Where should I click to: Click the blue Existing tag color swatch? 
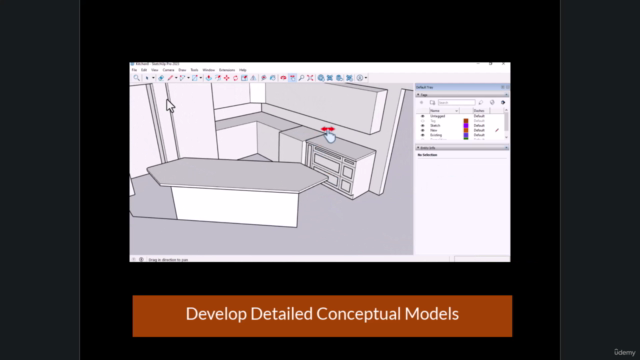point(466,135)
